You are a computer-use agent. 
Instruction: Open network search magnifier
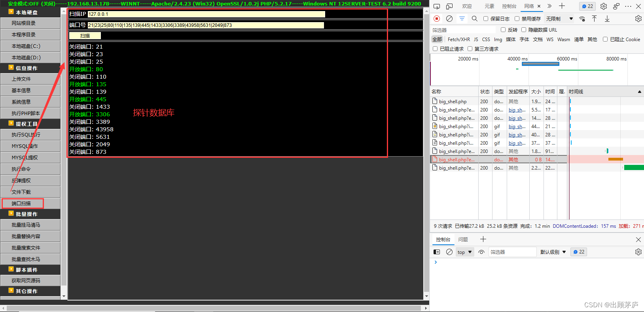(475, 19)
